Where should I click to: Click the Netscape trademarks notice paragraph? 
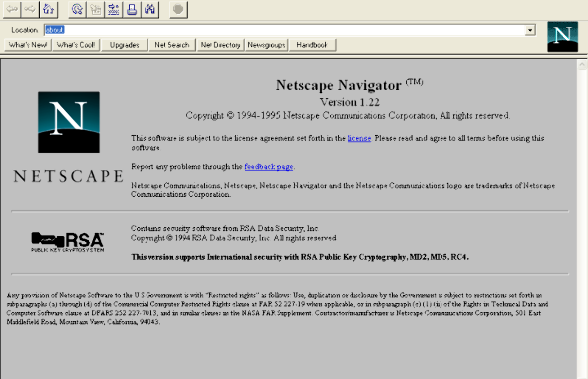[343, 189]
